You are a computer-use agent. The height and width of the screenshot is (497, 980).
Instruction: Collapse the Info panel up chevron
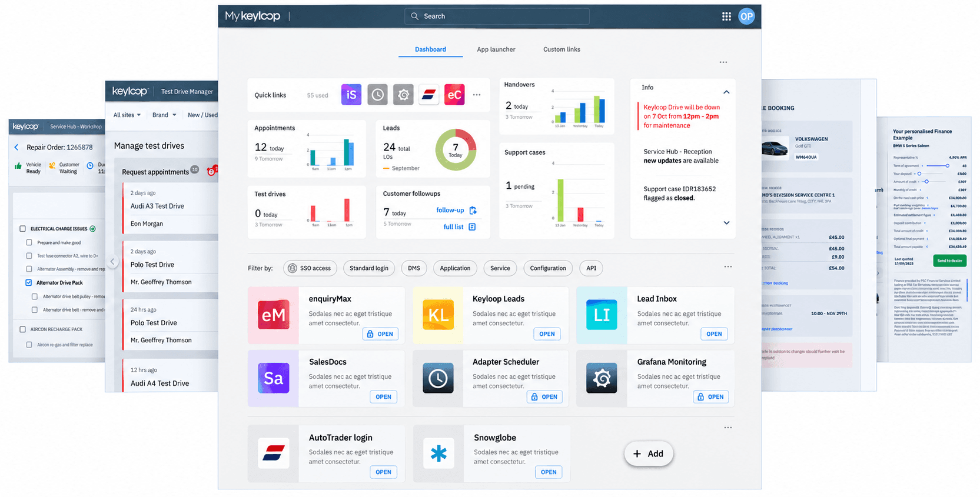(x=726, y=92)
